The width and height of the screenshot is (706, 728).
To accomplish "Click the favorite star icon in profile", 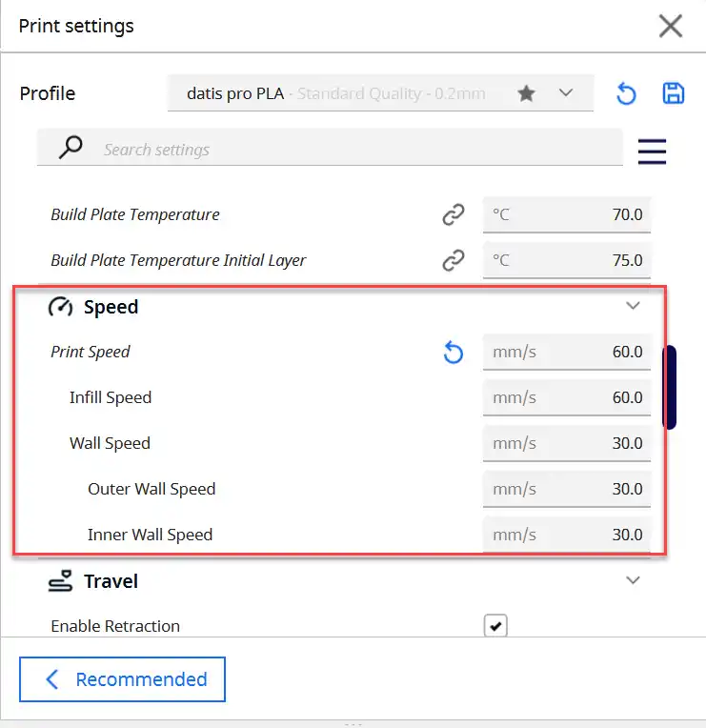I will pos(526,93).
